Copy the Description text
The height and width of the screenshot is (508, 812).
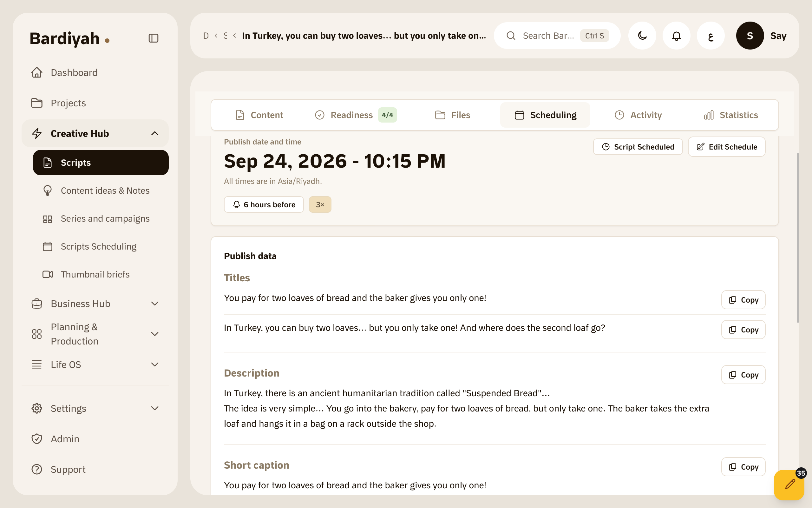click(743, 375)
